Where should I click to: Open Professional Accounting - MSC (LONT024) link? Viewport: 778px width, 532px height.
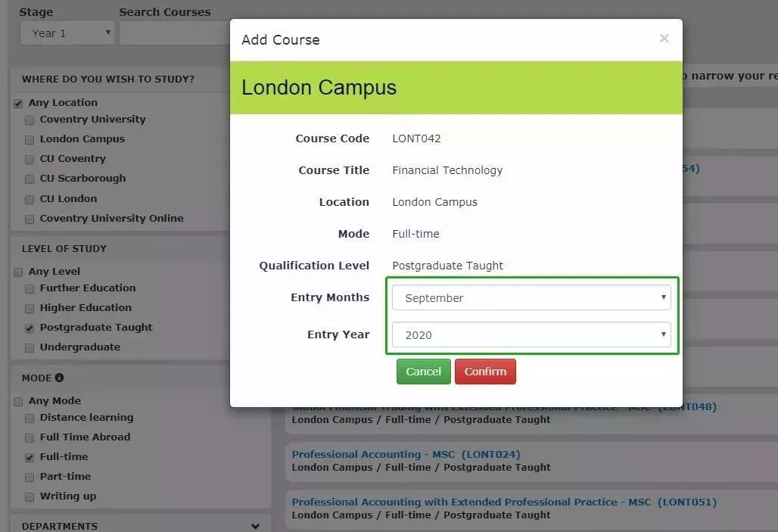pyautogui.click(x=406, y=454)
